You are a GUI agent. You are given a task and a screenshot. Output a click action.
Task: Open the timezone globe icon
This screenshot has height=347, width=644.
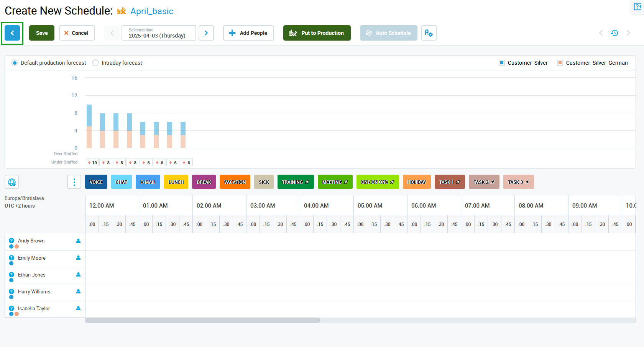(x=12, y=182)
